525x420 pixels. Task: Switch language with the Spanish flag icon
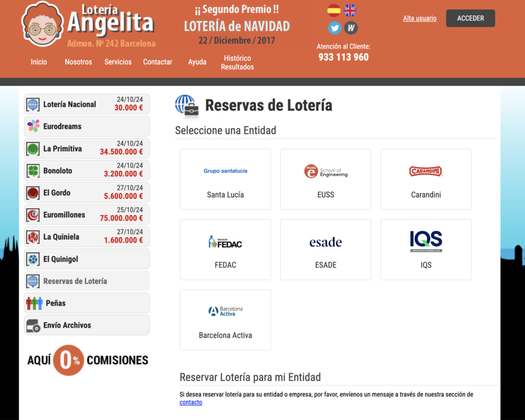[x=334, y=10]
